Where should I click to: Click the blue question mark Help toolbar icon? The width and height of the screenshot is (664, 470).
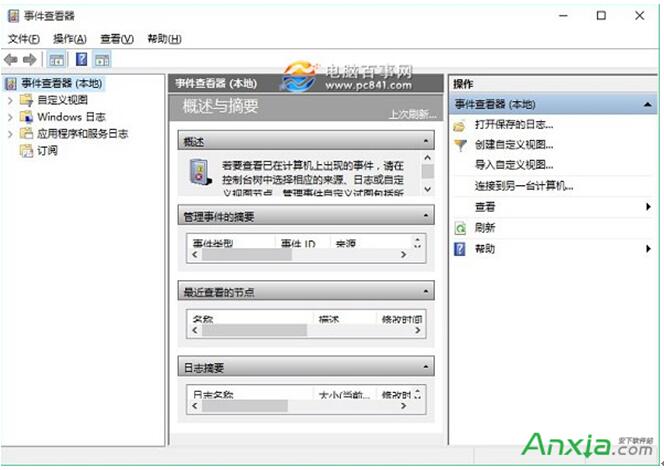(81, 60)
